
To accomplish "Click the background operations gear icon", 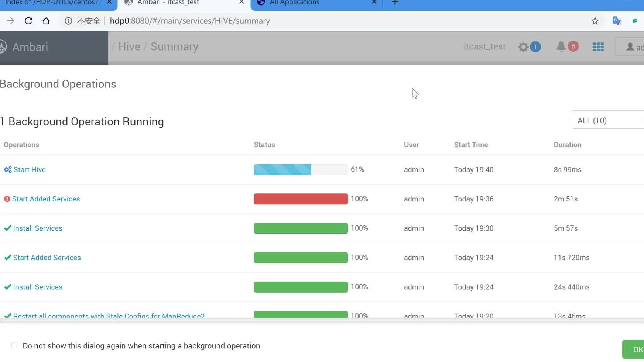I will (523, 47).
